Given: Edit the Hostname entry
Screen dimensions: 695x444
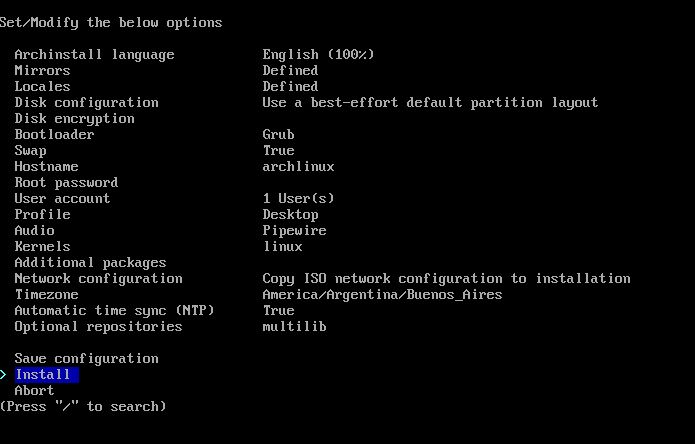Looking at the screenshot, I should click(47, 167).
